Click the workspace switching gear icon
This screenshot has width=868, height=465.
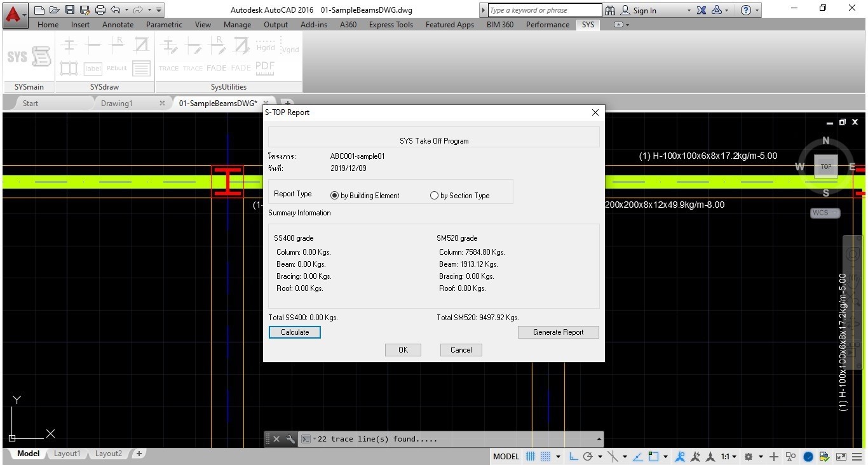pos(749,456)
